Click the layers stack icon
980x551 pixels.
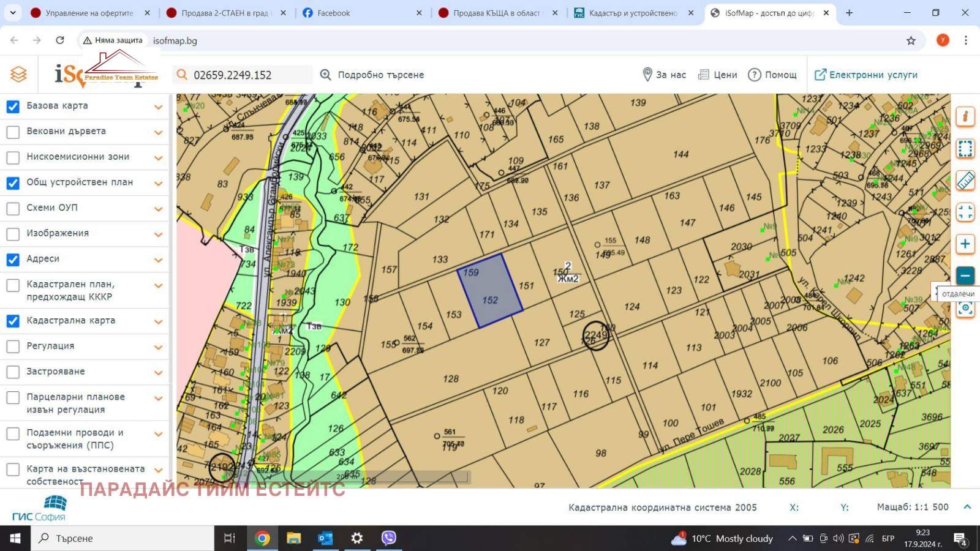coord(19,75)
